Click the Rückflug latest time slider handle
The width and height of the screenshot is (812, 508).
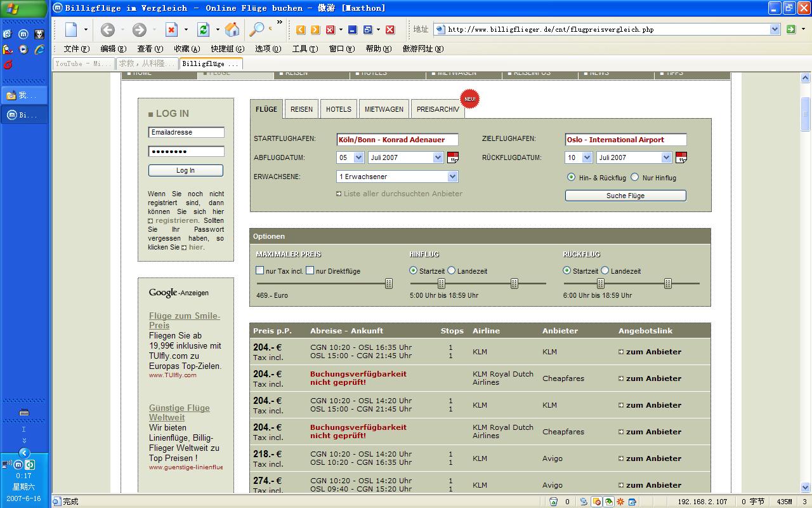tap(668, 283)
